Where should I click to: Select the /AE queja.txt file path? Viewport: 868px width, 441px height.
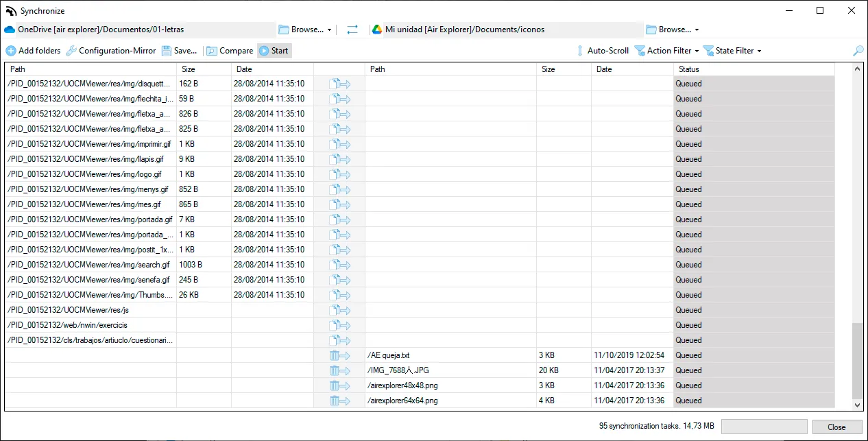pyautogui.click(x=389, y=355)
